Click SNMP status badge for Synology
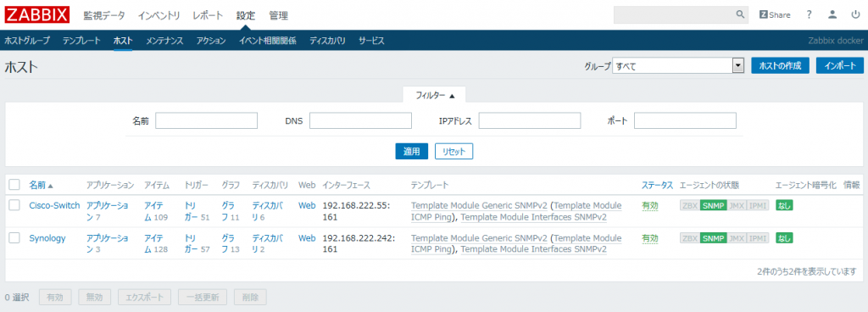868x312 pixels. coord(713,238)
